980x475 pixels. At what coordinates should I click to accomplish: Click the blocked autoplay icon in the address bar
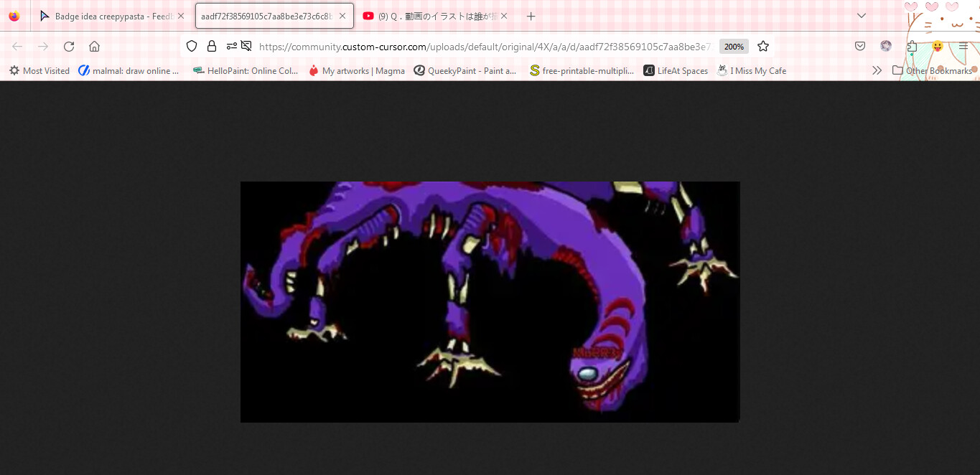pyautogui.click(x=246, y=46)
